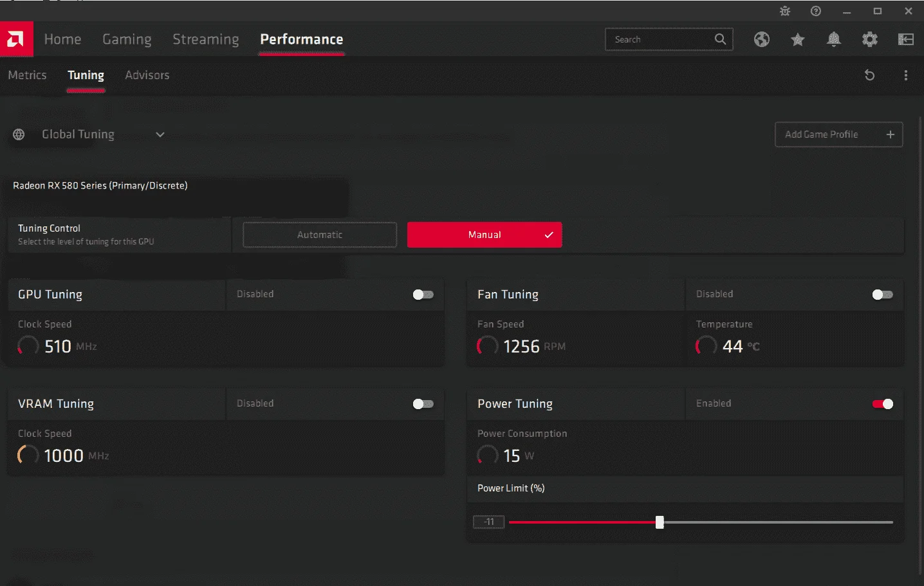The image size is (924, 586).
Task: Turn on the Fan Tuning switch
Action: [x=883, y=295]
